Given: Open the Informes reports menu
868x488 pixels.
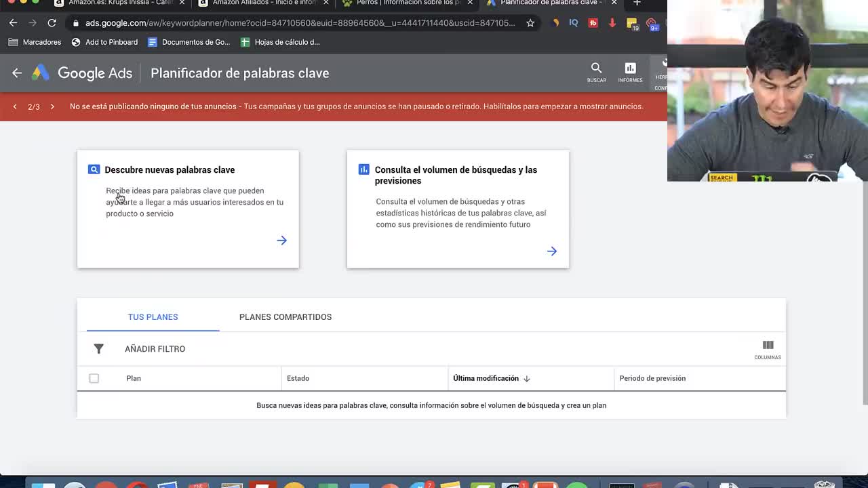Looking at the screenshot, I should pyautogui.click(x=630, y=73).
